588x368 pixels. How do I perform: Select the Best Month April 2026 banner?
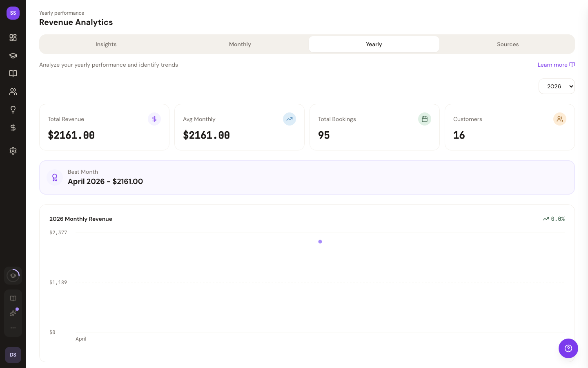point(307,177)
